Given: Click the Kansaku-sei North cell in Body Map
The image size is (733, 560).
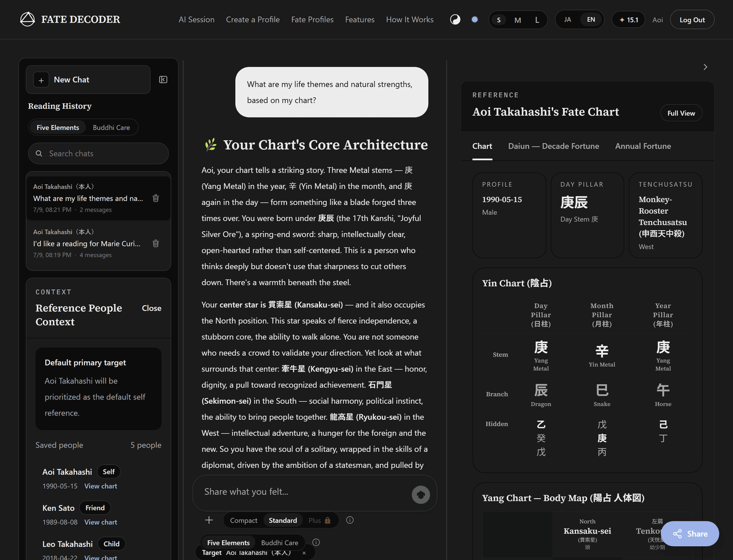Looking at the screenshot, I should coord(587,535).
